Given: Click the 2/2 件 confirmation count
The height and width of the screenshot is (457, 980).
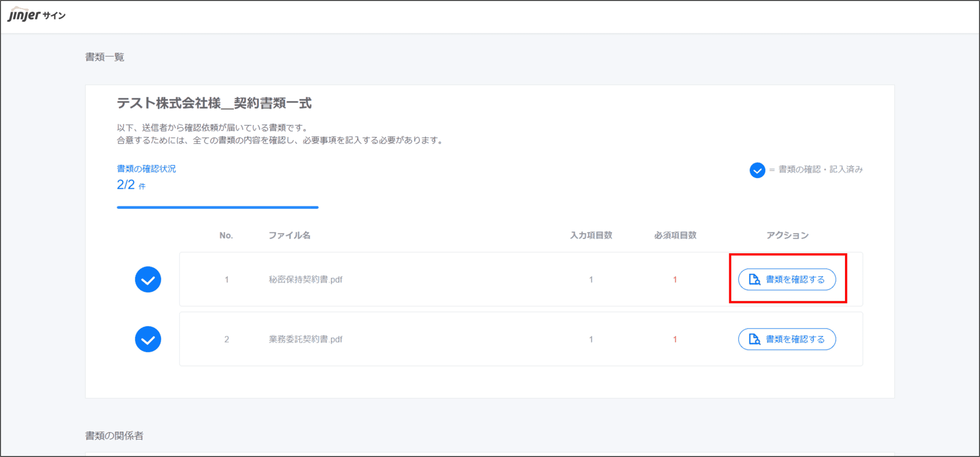Looking at the screenshot, I should click(x=131, y=185).
